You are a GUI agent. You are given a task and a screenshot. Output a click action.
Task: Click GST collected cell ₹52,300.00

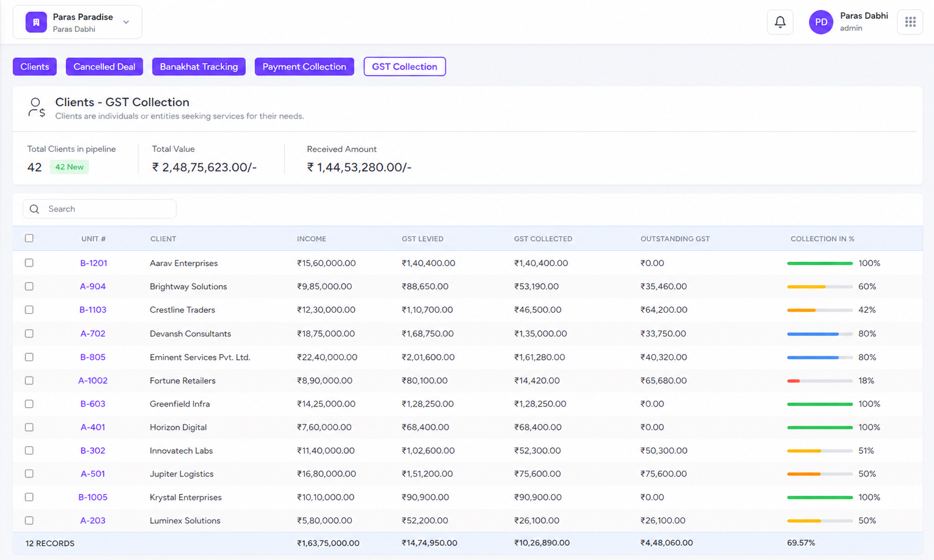[537, 450]
